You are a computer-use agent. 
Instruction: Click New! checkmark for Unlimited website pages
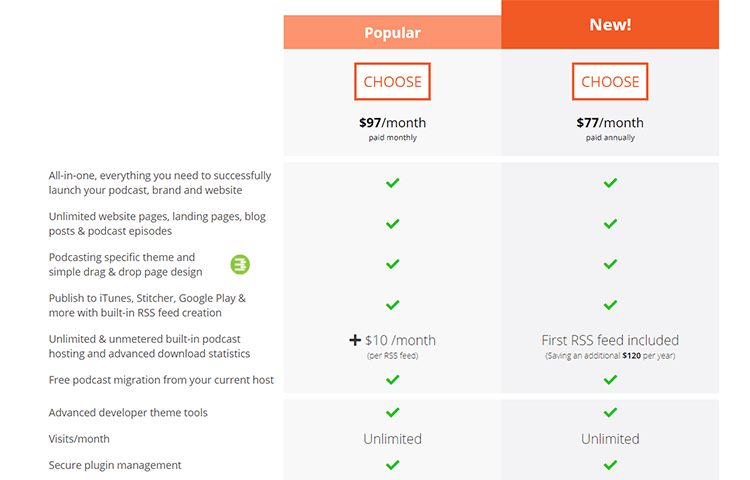pos(610,224)
